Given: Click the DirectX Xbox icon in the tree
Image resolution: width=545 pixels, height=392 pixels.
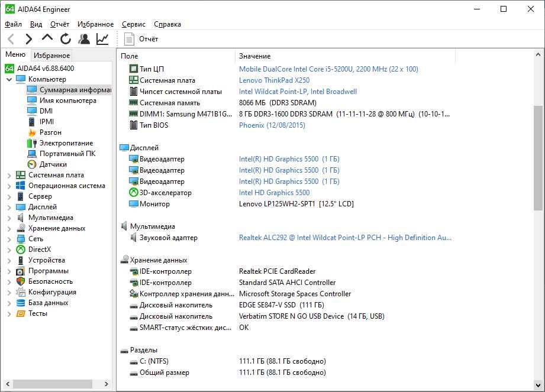Looking at the screenshot, I should point(21,250).
